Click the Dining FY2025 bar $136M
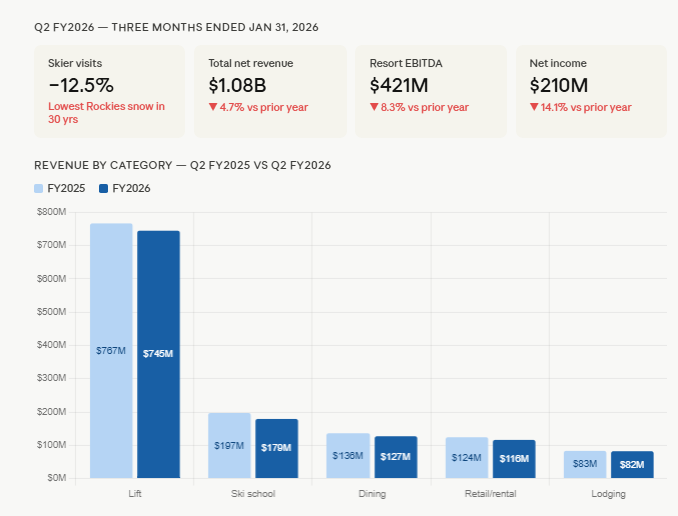The height and width of the screenshot is (516, 678). [x=348, y=455]
